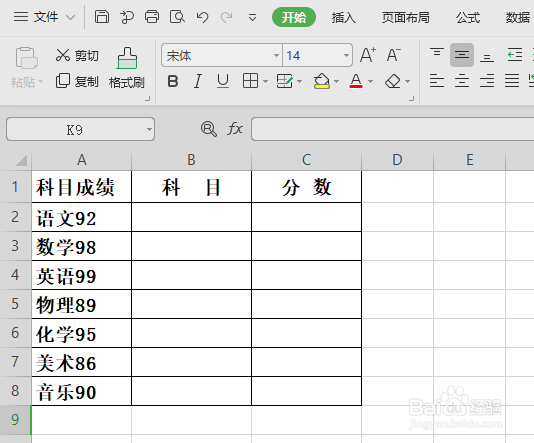Screen dimensions: 534x443
Task: Open the name box dropdown arrow
Action: click(149, 129)
